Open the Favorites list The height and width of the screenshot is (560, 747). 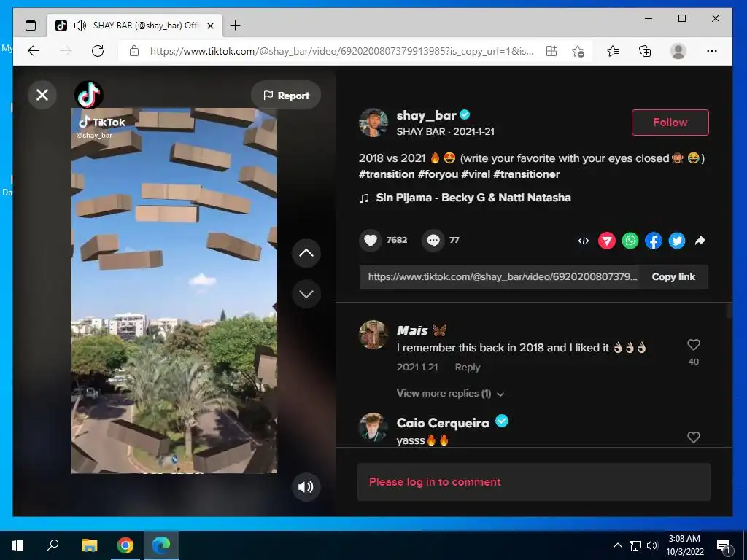613,51
